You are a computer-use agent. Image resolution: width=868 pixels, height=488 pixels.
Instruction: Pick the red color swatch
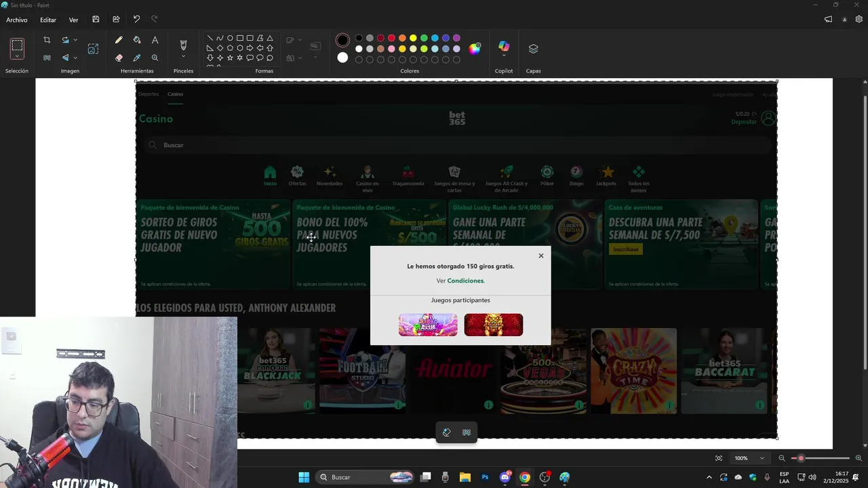point(391,38)
